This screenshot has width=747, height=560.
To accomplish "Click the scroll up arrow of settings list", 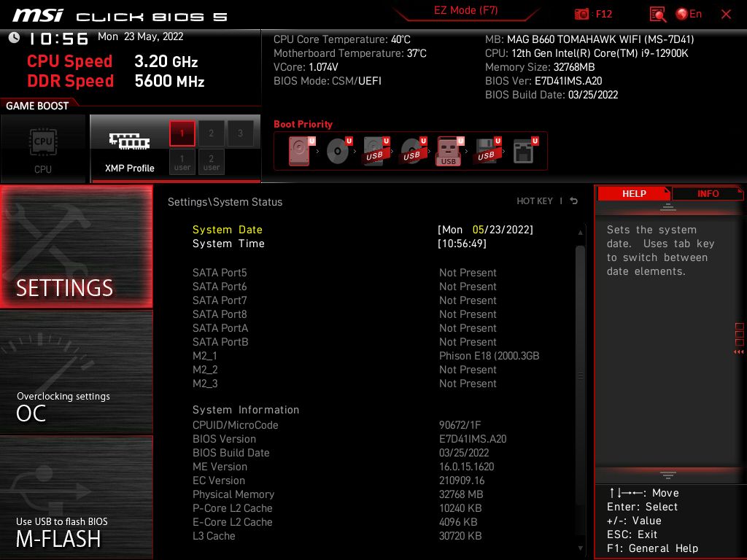I will pos(580,233).
